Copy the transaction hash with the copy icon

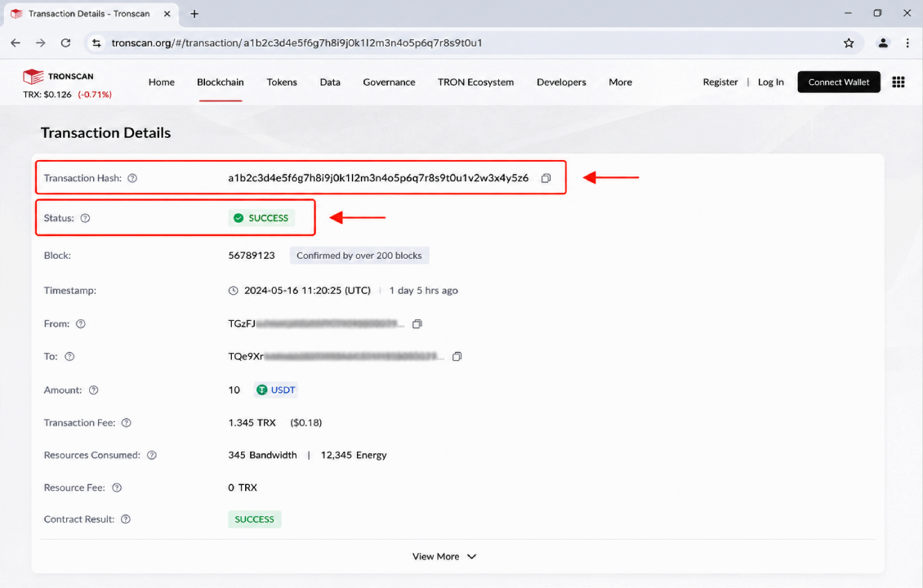pyautogui.click(x=546, y=178)
